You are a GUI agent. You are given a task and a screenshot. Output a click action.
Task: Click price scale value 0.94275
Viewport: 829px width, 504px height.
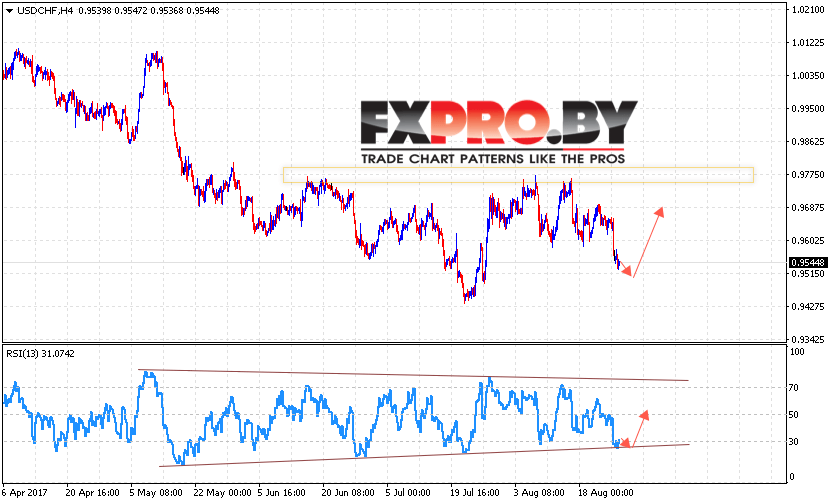click(808, 307)
